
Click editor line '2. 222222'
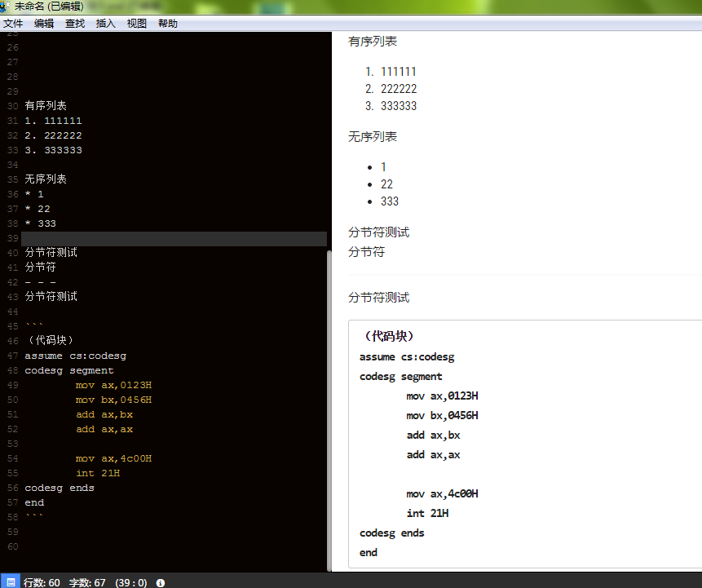(x=53, y=135)
